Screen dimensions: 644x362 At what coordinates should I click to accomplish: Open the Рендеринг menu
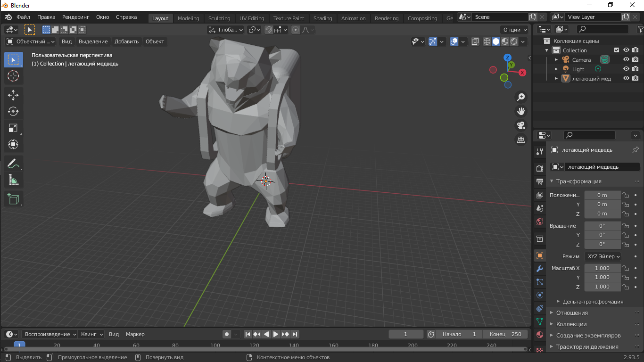click(x=75, y=17)
